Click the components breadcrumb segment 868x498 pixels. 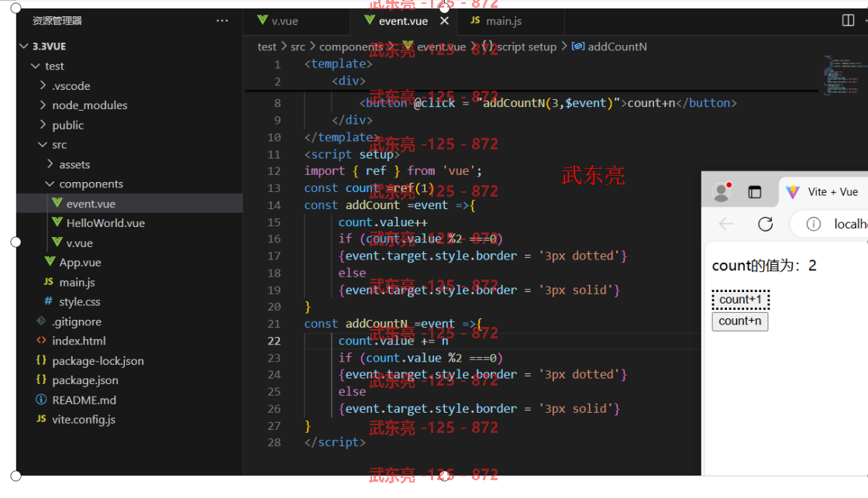(351, 47)
